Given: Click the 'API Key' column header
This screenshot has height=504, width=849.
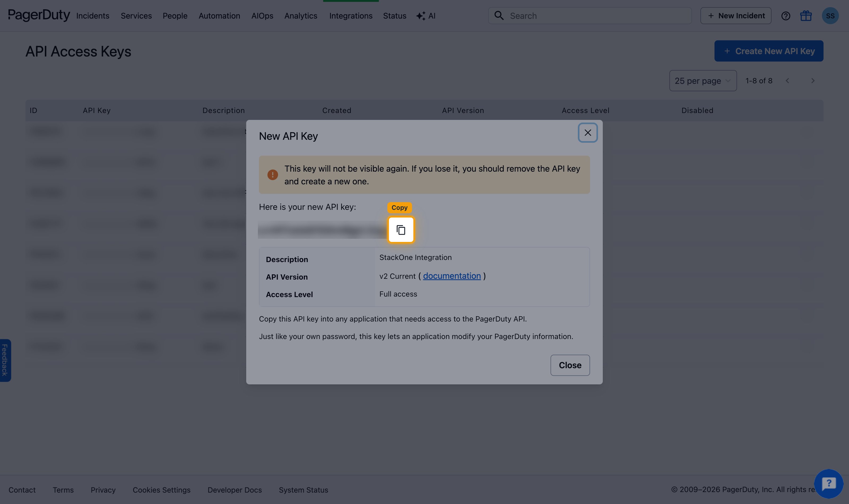Looking at the screenshot, I should click(x=97, y=110).
